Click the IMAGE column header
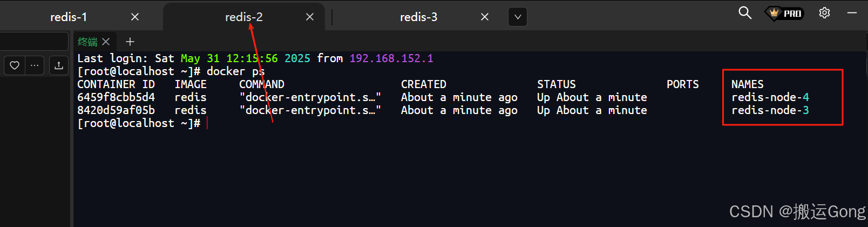Viewport: 868px width, 227px height. 191,84
